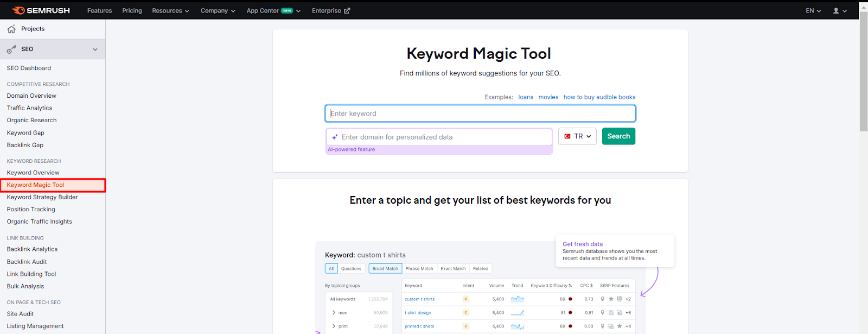Select the Exact Match tab in preview
The image size is (868, 334).
[453, 268]
